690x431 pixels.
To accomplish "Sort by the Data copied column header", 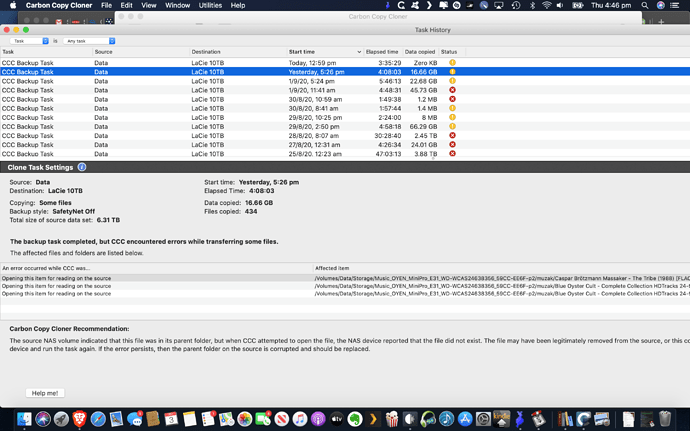I will point(420,52).
